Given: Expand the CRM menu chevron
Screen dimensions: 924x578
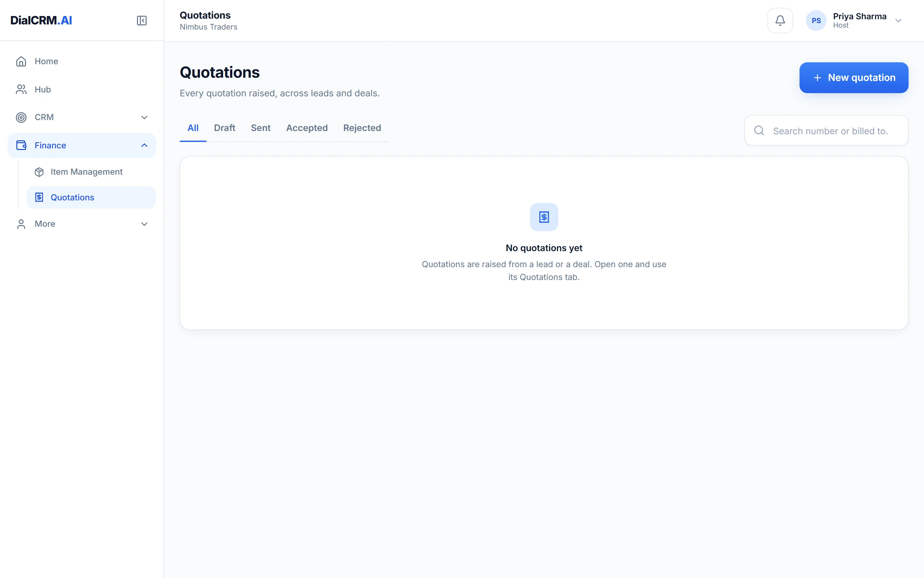Looking at the screenshot, I should coord(144,117).
